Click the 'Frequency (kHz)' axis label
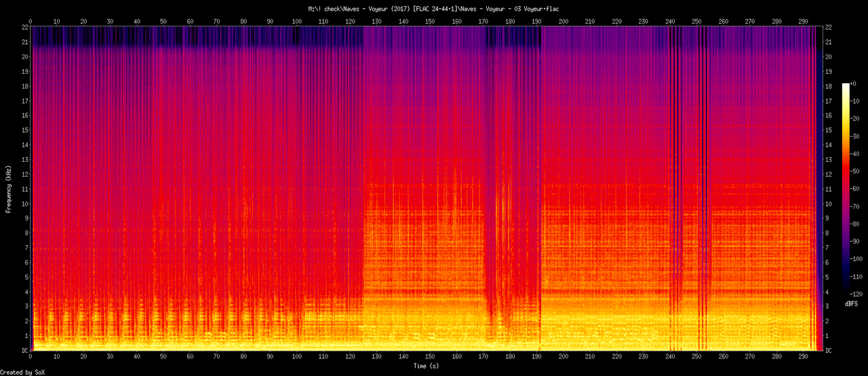Screen dimensions: 868x376 [9, 189]
